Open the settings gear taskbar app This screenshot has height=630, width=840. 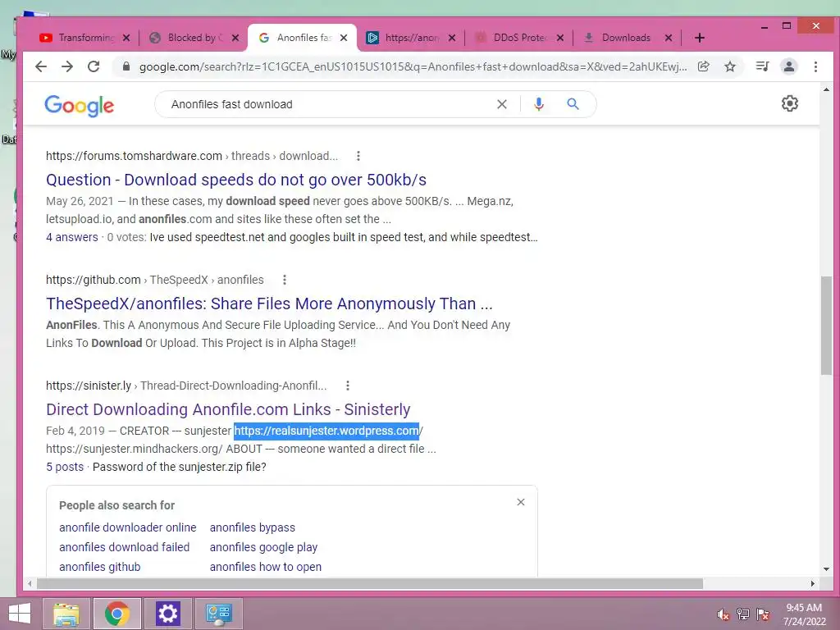click(x=167, y=614)
